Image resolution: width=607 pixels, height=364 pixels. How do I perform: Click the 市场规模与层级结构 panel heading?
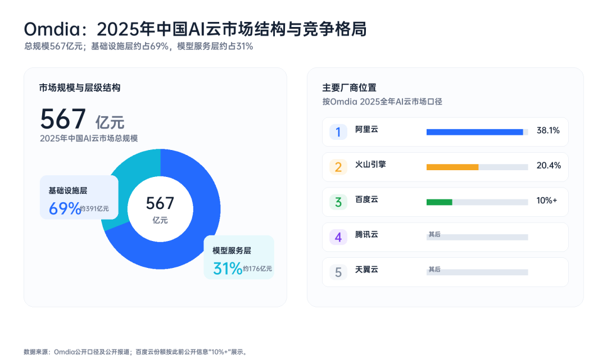point(80,88)
